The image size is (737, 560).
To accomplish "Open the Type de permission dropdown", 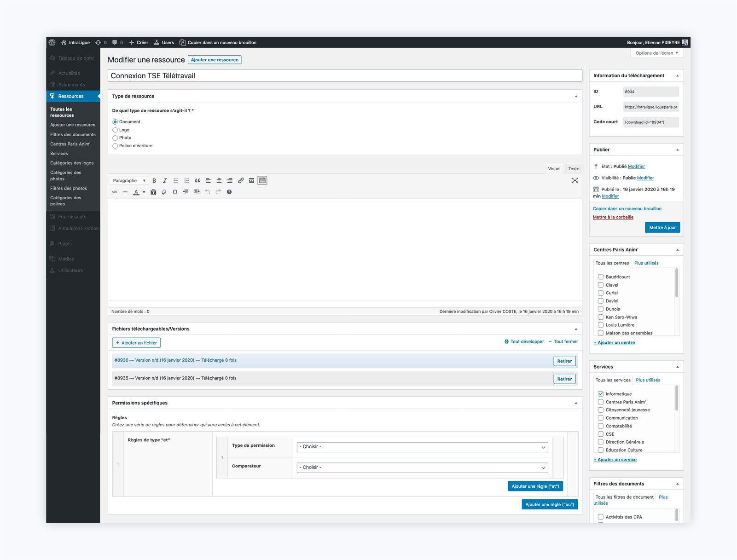I will coord(422,447).
